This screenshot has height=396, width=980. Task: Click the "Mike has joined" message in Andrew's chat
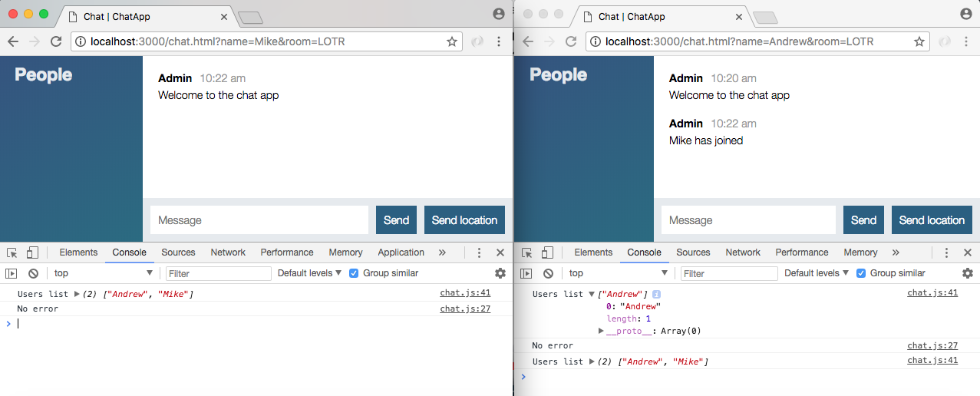tap(706, 140)
